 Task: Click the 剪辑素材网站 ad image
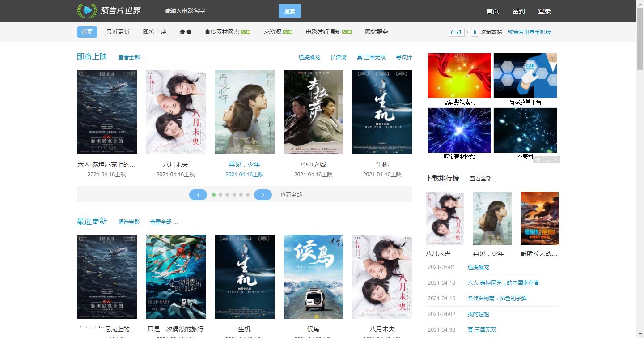[459, 130]
